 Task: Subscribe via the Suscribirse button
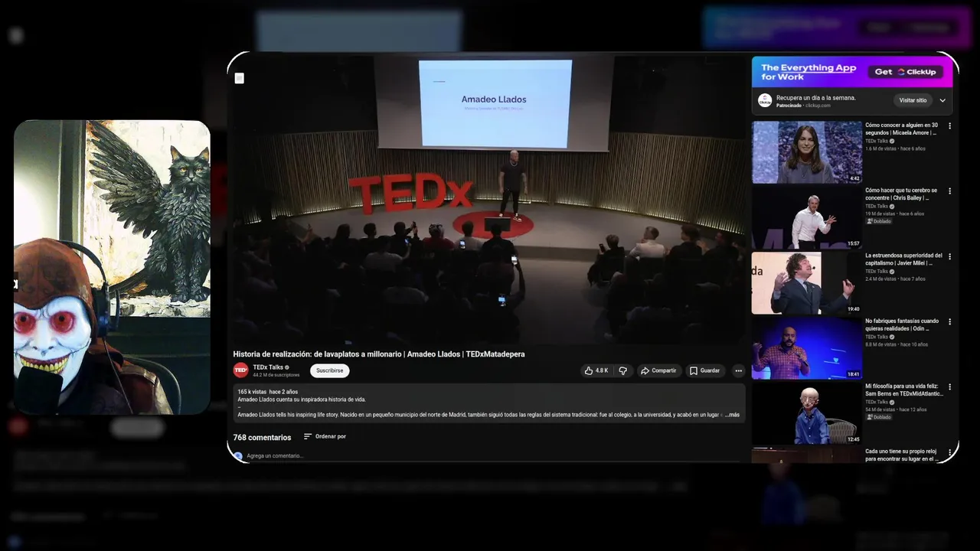click(x=330, y=370)
